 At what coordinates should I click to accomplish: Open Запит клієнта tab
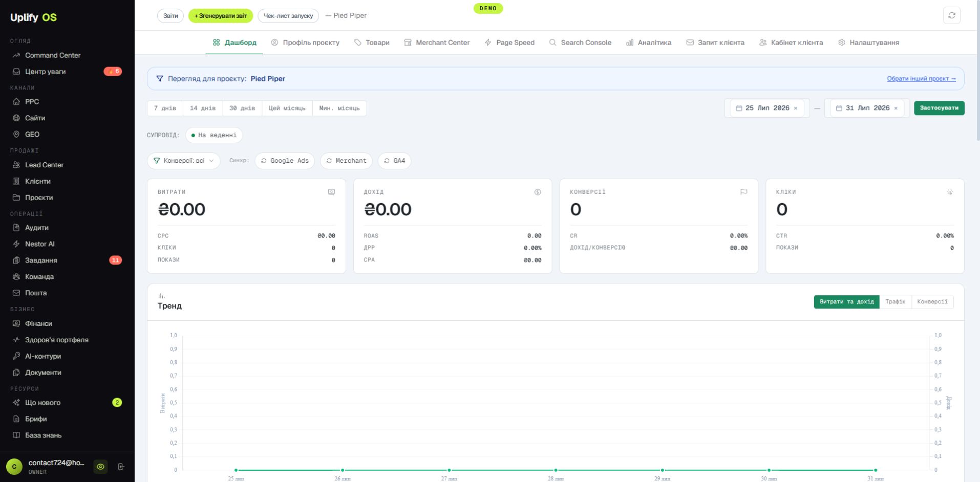(715, 43)
